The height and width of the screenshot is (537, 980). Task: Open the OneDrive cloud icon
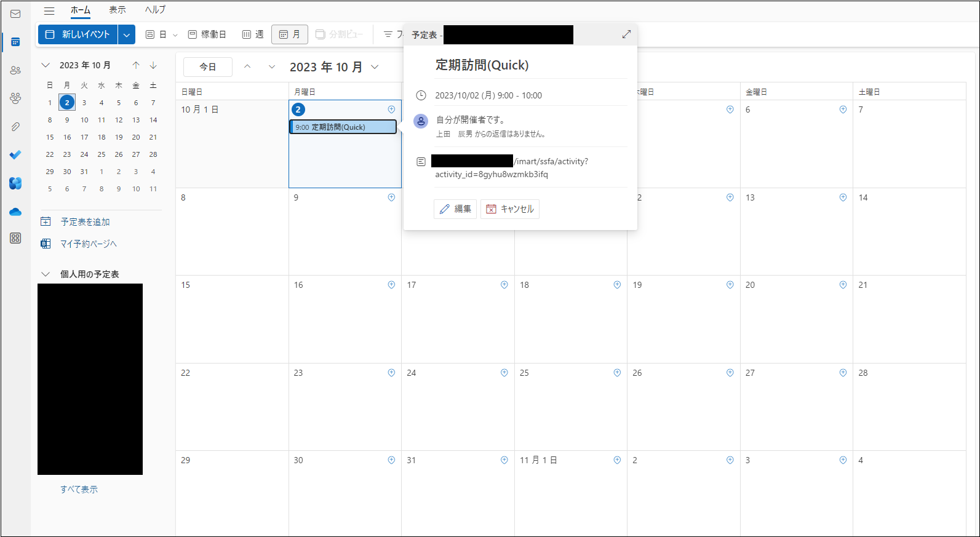(x=15, y=212)
